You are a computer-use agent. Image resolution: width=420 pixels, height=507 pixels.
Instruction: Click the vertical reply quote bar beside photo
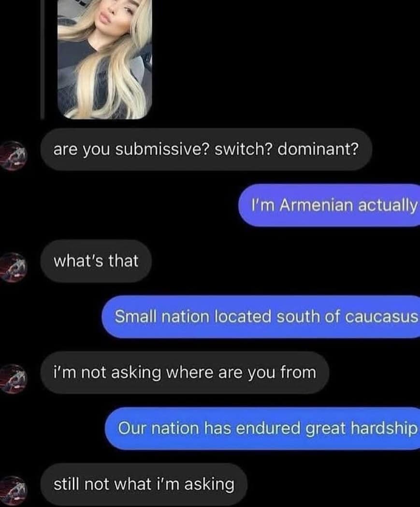[42, 59]
